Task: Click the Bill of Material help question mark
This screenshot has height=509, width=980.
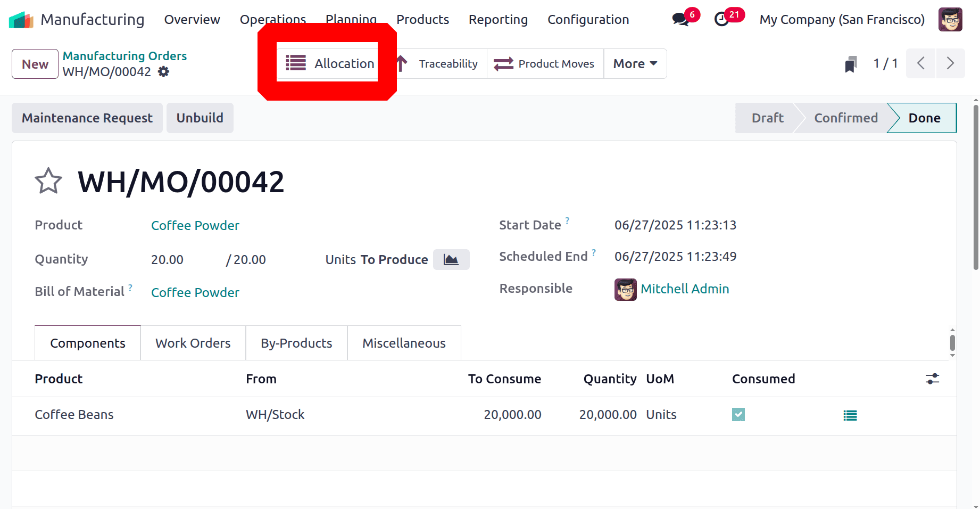Action: [x=130, y=288]
